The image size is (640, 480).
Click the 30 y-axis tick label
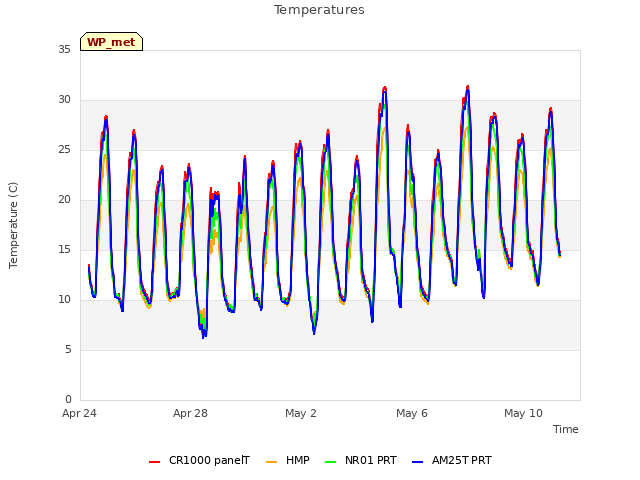click(64, 100)
